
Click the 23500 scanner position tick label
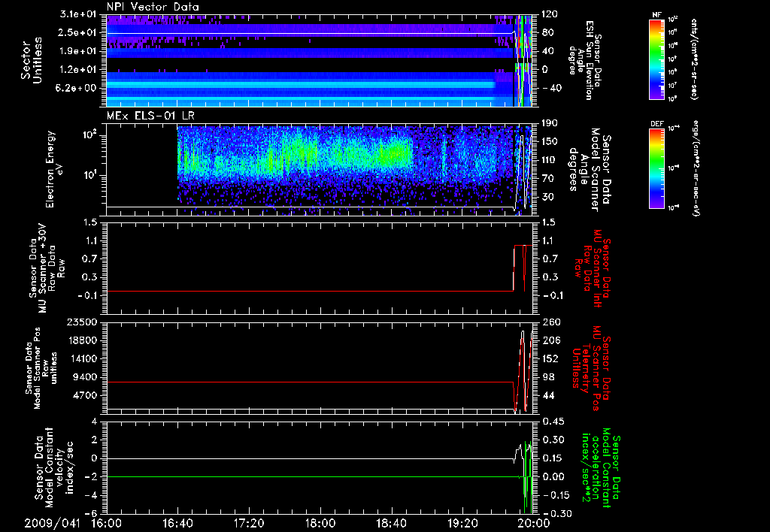point(82,322)
